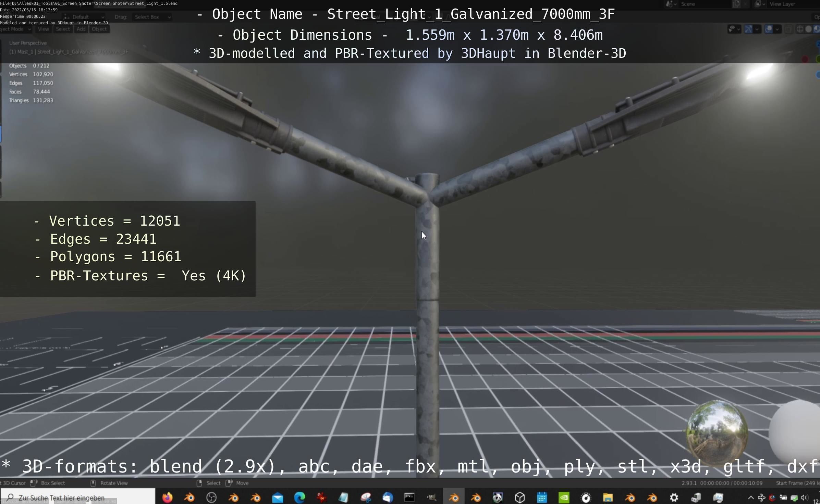
Task: Switch to solid viewport shading
Action: click(809, 29)
